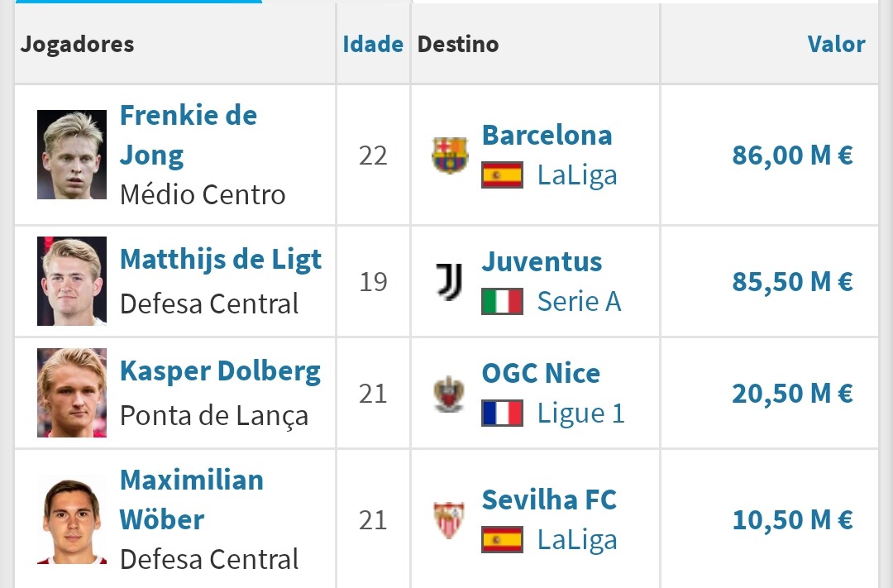Go to the Juventus club page
893x588 pixels.
[x=542, y=261]
